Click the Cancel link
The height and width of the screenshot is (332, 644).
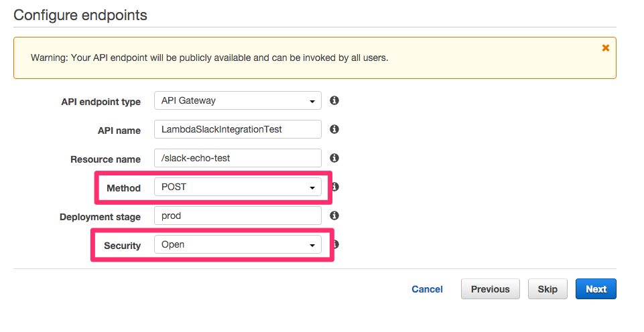point(427,289)
